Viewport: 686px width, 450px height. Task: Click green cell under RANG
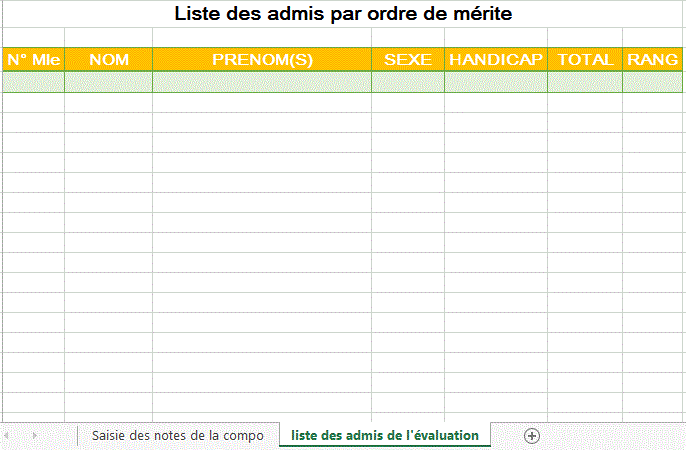[652, 82]
